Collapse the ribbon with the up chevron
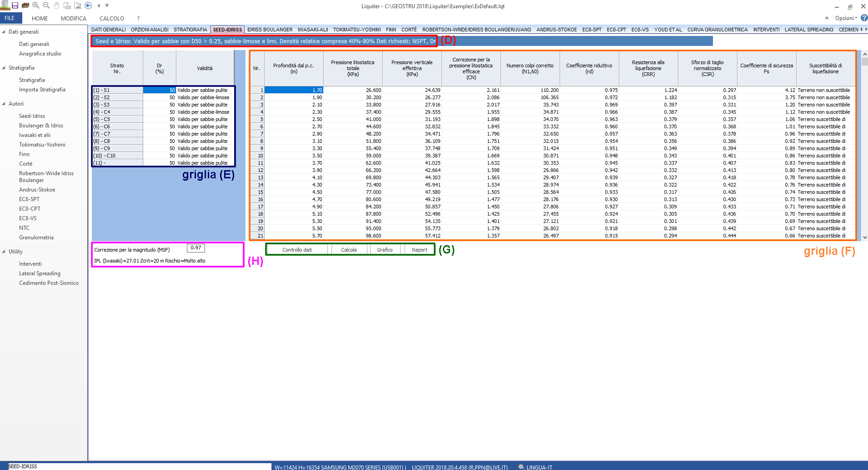 (827, 18)
